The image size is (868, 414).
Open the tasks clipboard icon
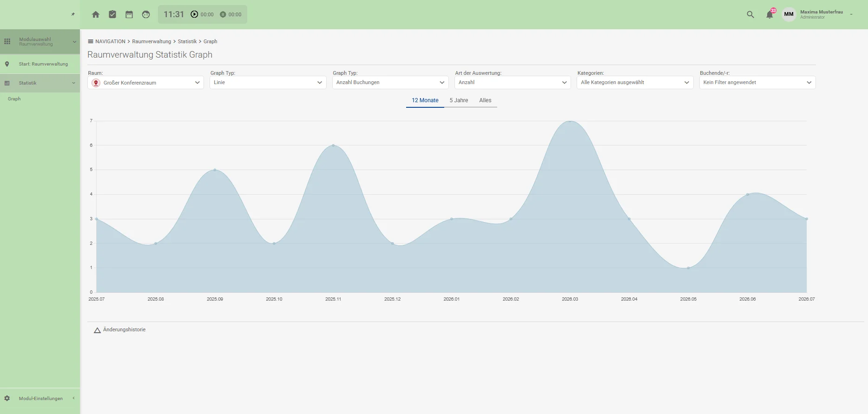coord(112,14)
